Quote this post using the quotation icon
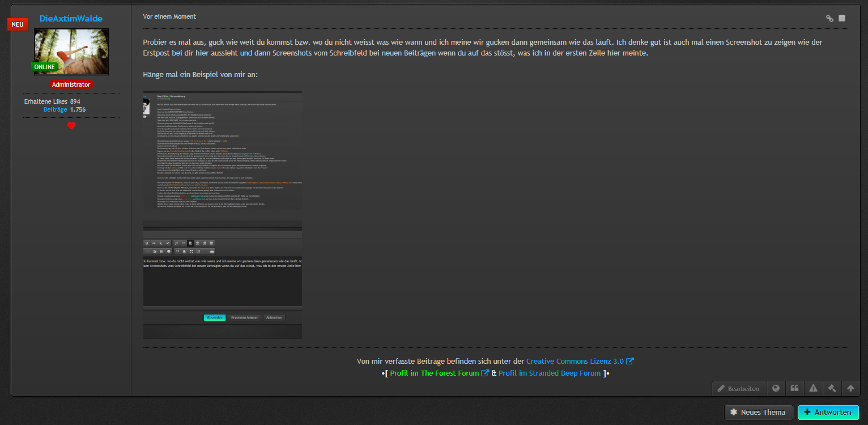 tap(794, 389)
